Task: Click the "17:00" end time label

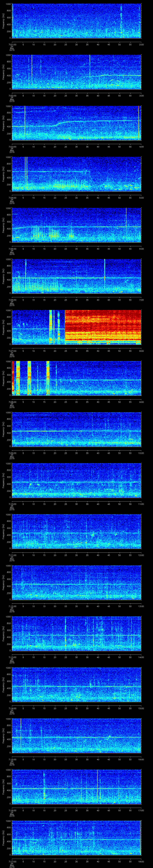Action: tap(141, 810)
